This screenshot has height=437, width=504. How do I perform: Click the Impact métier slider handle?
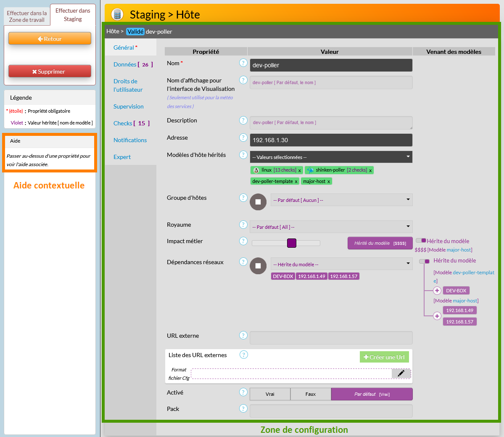[x=292, y=243]
